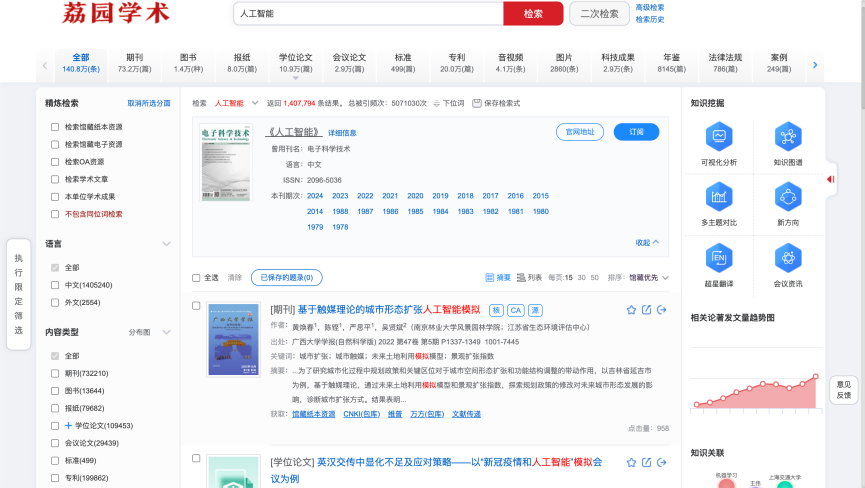Click the edit/cite icon on first result

pyautogui.click(x=647, y=310)
